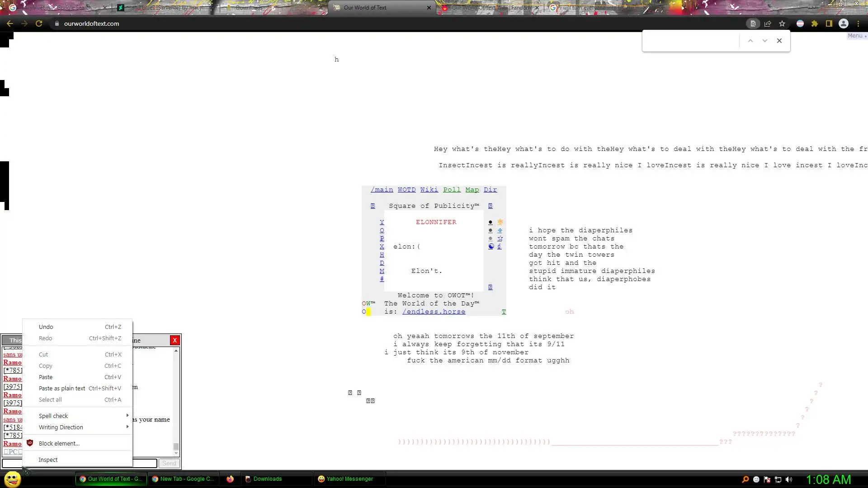868x488 pixels.
Task: Click the find-in-page text field
Action: 691,41
